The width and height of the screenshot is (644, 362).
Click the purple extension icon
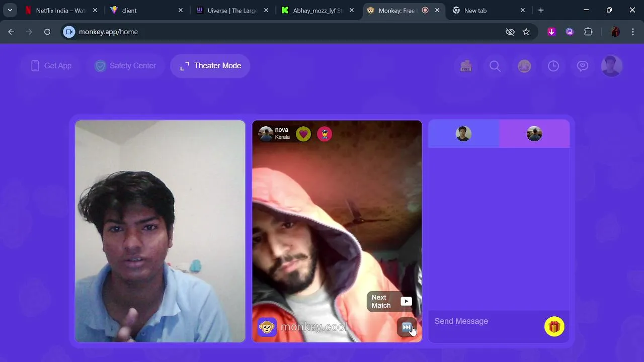coord(570,32)
